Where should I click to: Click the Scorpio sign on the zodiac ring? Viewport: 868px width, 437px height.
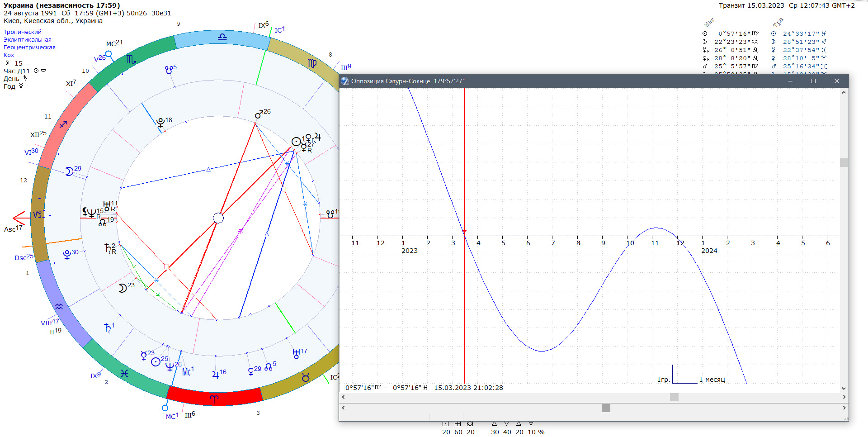131,59
